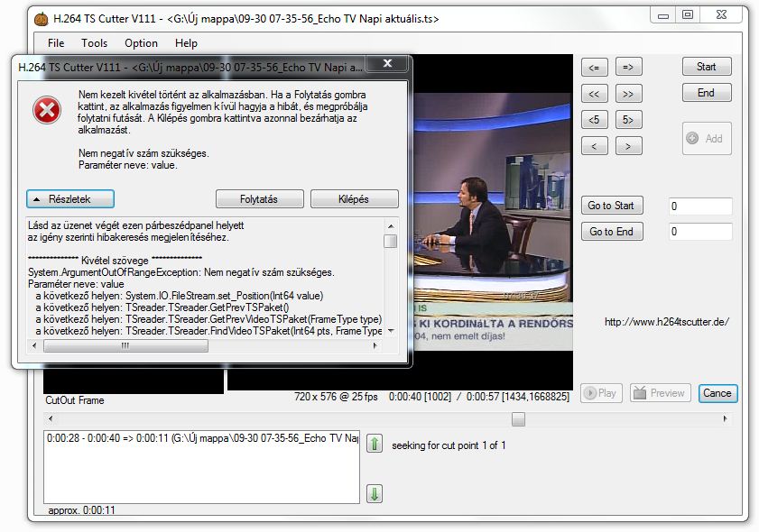Open the Help menu
The image size is (759, 532).
pyautogui.click(x=186, y=43)
